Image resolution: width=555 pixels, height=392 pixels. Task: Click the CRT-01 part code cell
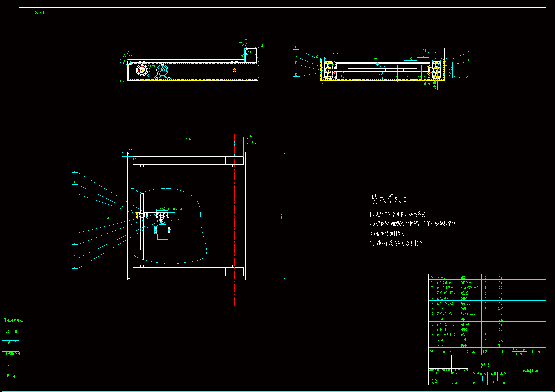click(x=440, y=345)
